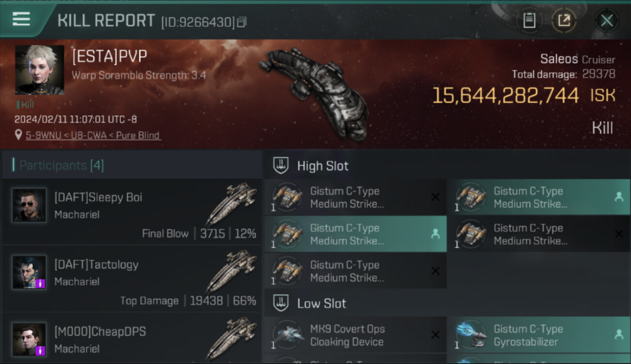Screen dimensions: 631x364
Task: Close the kill report window
Action: tap(607, 20)
